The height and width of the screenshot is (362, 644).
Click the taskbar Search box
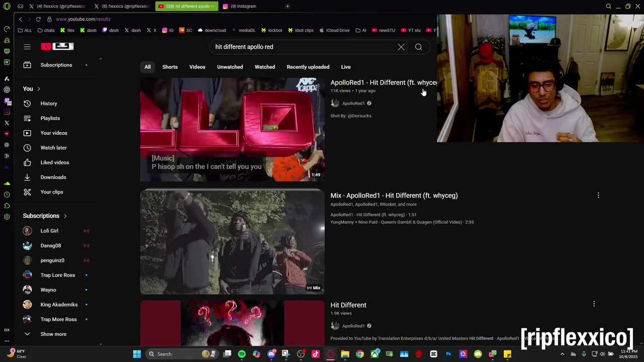click(182, 354)
